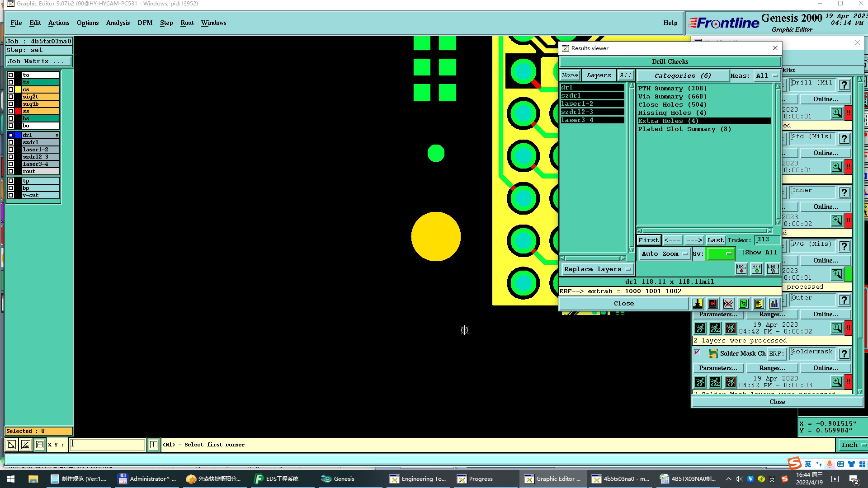Select the laser1-2 layer in Results viewer

592,104
